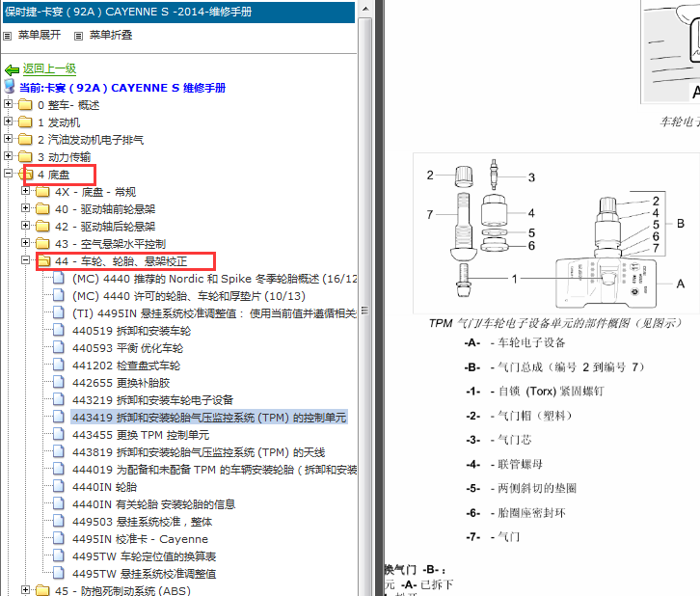
Task: Open 443819 拆卸和安装轮胎气压监控系统 (TPM) 的天线
Action: point(199,452)
